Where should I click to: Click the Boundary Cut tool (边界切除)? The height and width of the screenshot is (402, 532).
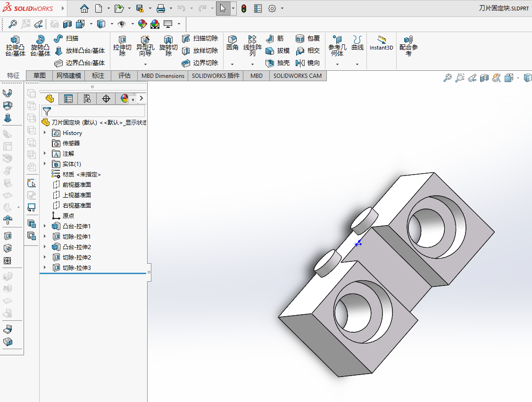(200, 63)
